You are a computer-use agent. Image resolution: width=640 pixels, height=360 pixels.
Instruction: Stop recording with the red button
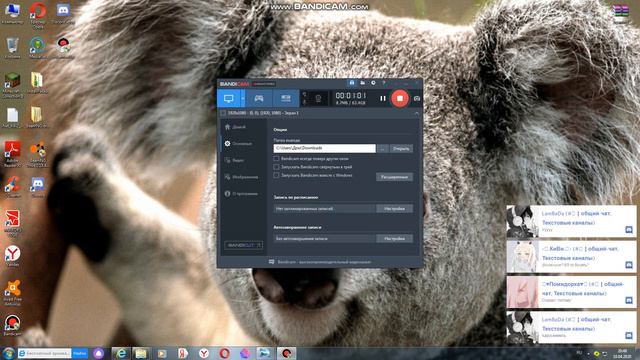point(400,98)
